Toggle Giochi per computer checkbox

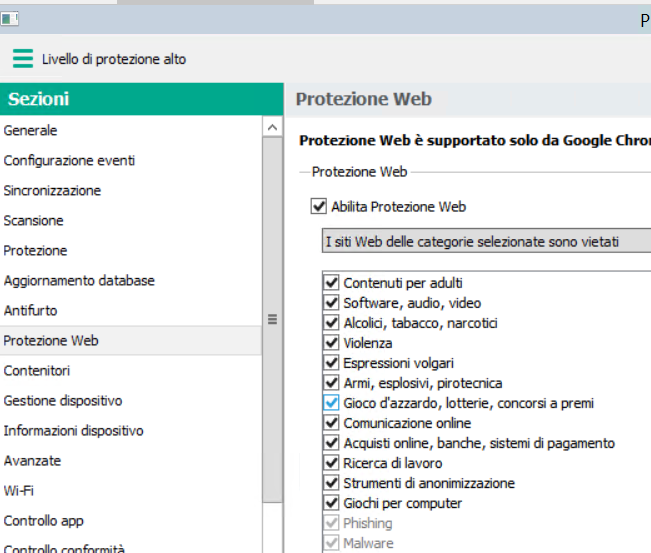332,503
